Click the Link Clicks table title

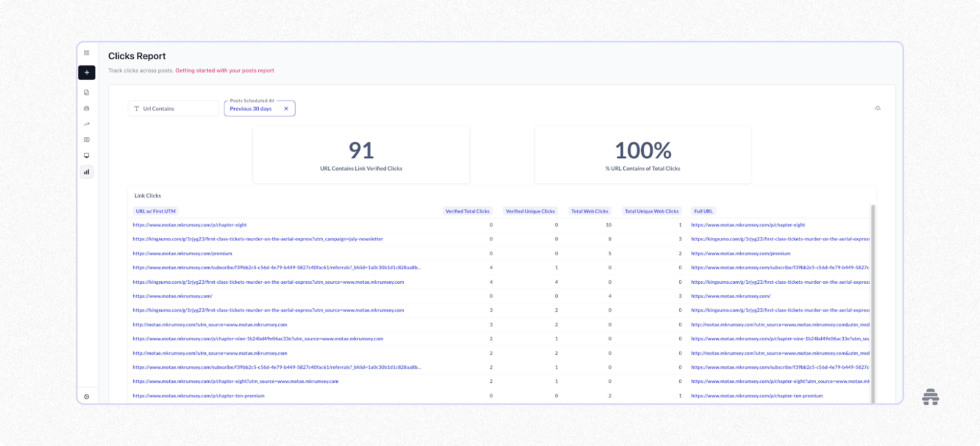pyautogui.click(x=148, y=196)
